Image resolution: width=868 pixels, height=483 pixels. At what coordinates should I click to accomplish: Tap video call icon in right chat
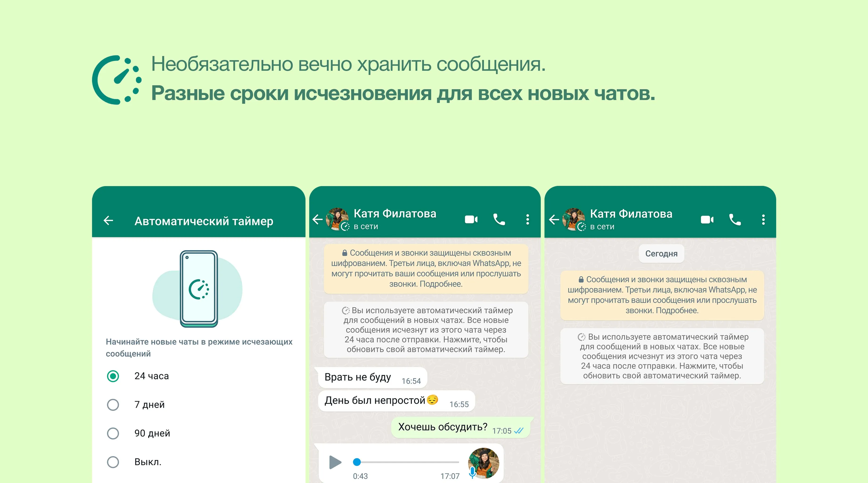point(707,220)
